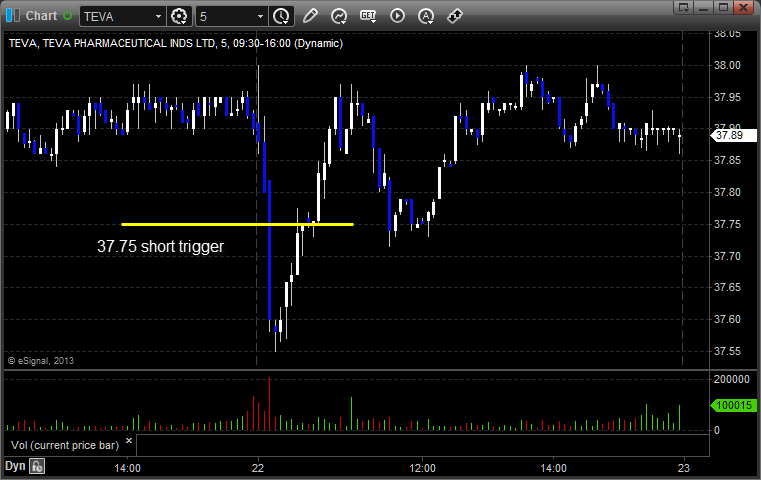Click the blue link-window bars icon

click(x=13, y=16)
